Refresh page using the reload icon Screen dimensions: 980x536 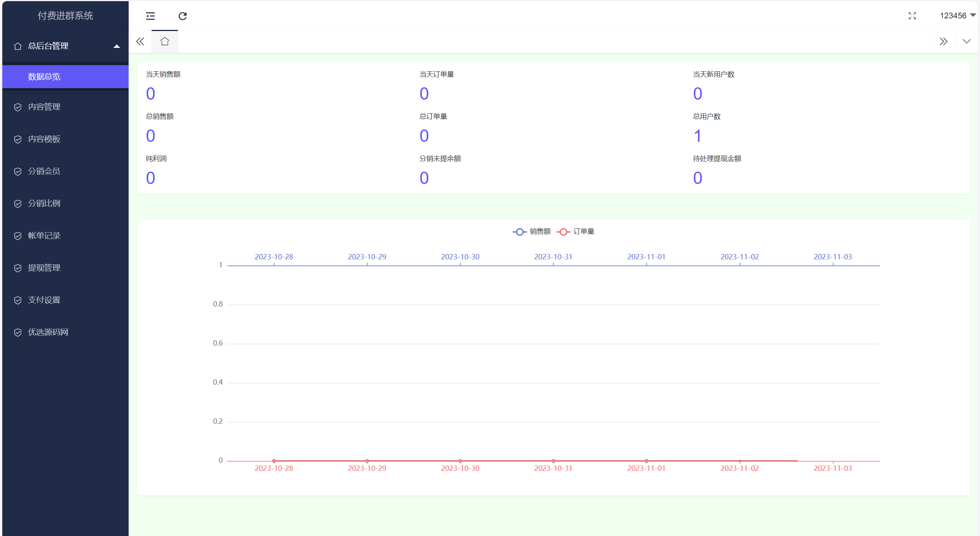183,16
